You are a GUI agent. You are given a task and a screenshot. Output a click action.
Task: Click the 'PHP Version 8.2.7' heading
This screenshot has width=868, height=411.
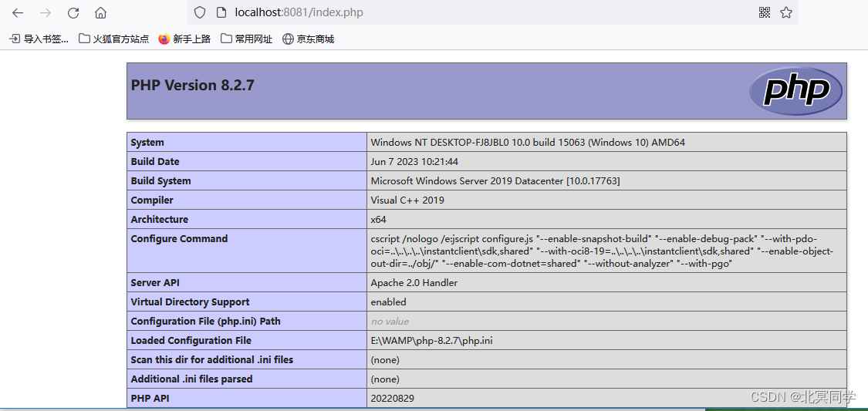[x=192, y=85]
